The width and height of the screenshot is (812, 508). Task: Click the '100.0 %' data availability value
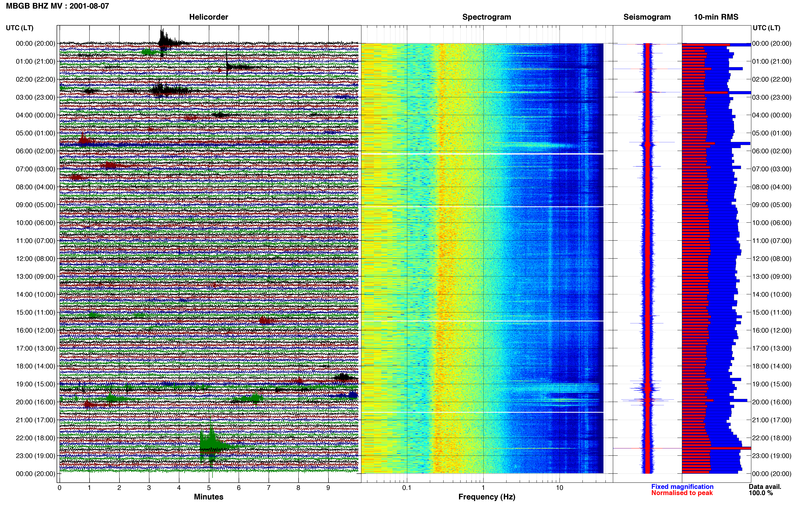pyautogui.click(x=761, y=493)
